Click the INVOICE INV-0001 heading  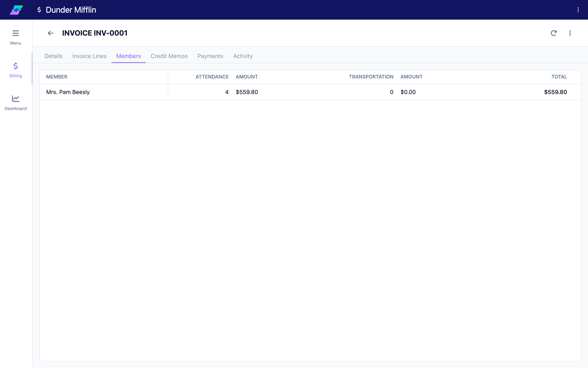(x=95, y=33)
